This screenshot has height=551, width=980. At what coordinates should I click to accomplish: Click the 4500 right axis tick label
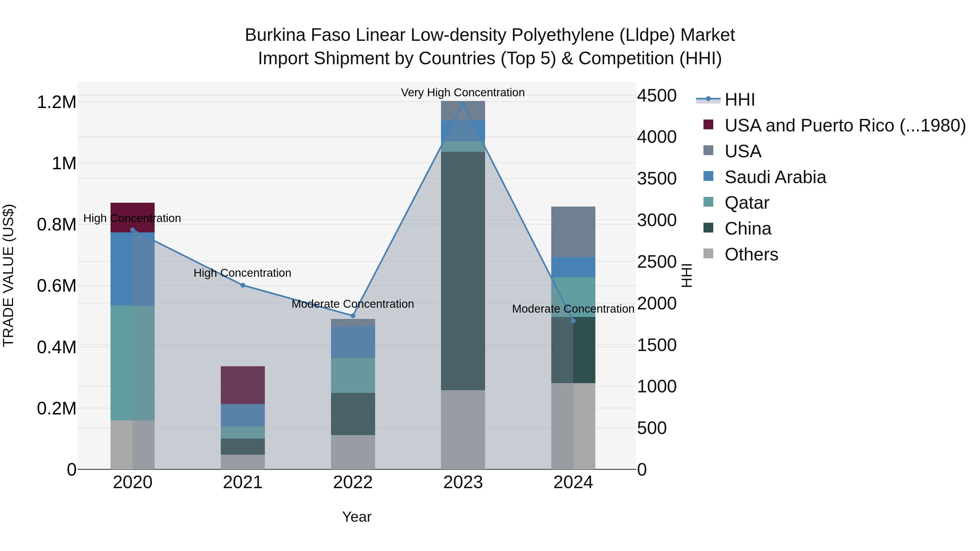pos(657,96)
